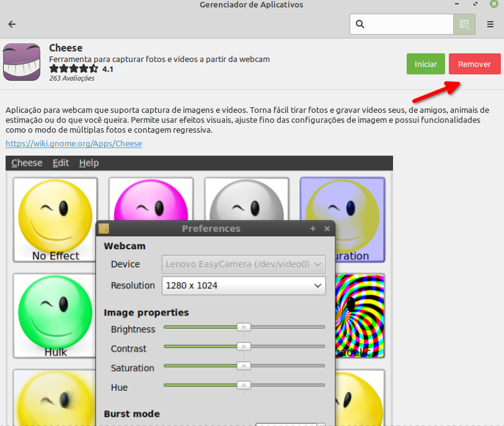Click the Preferences dialog cheese icon
Image resolution: width=504 pixels, height=426 pixels.
pos(104,229)
